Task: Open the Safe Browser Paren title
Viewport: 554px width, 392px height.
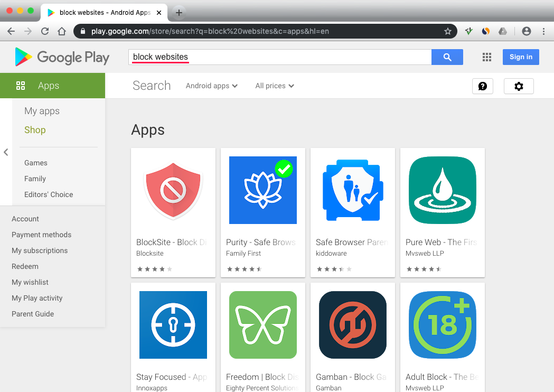Action: 352,242
